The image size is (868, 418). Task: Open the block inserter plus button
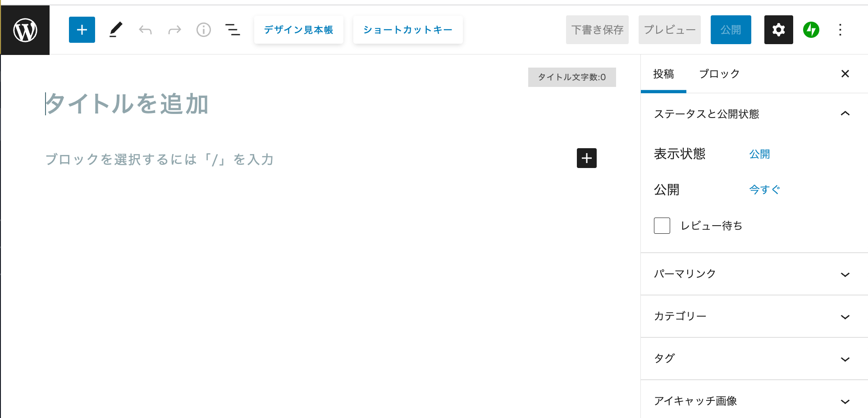pos(82,30)
